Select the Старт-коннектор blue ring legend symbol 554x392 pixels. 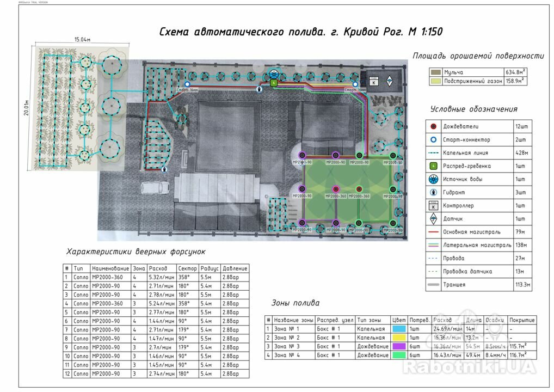(434, 139)
